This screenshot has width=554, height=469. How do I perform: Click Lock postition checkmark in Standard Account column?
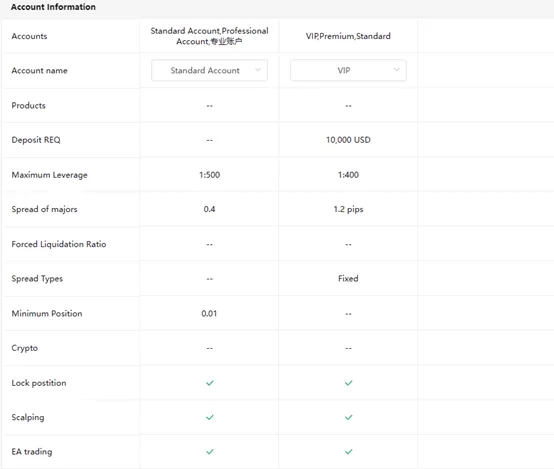[x=210, y=383]
